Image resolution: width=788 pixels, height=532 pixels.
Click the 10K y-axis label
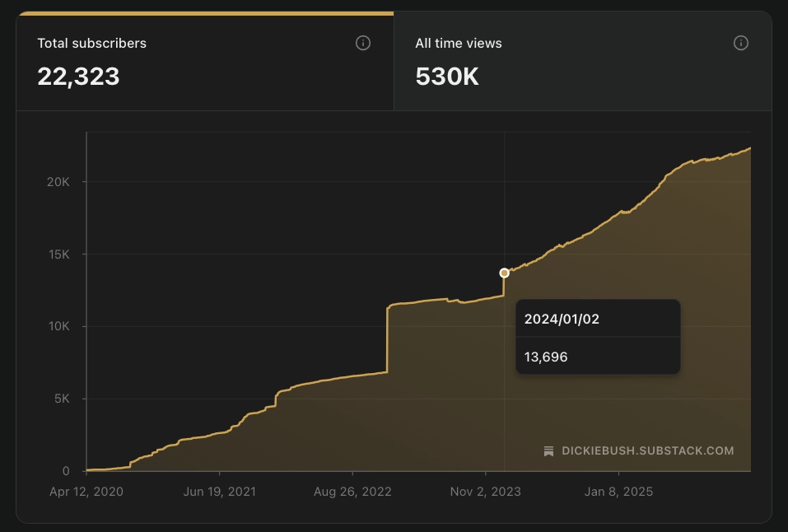tap(58, 326)
